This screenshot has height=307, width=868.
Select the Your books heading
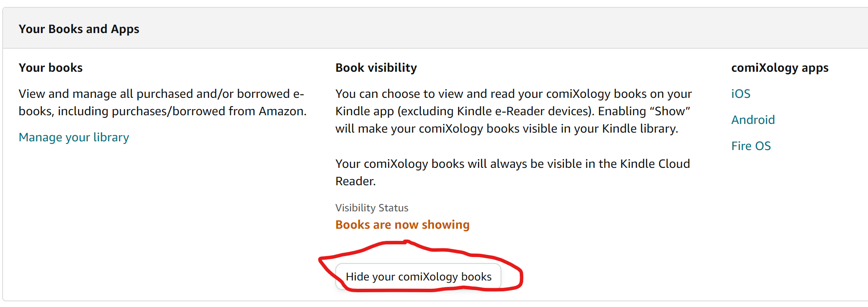tap(50, 68)
